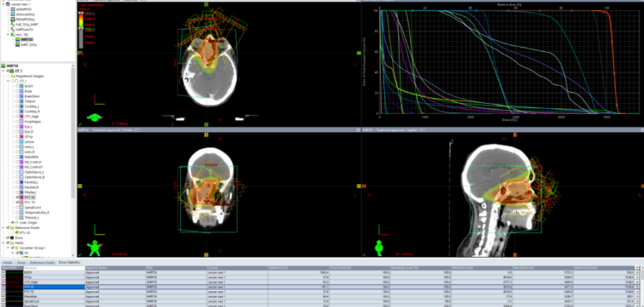Screen dimensions: 644x307
Task: Sort by the Plan column header
Action: click(176, 268)
